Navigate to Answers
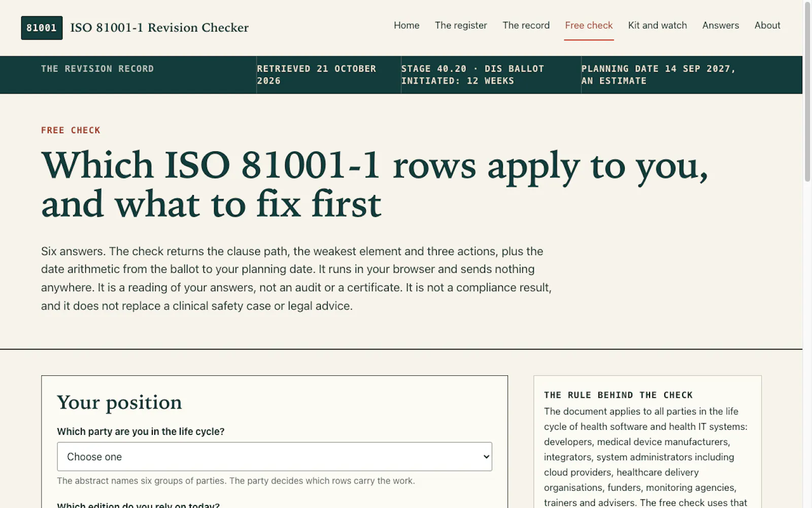This screenshot has width=812, height=508. point(721,25)
